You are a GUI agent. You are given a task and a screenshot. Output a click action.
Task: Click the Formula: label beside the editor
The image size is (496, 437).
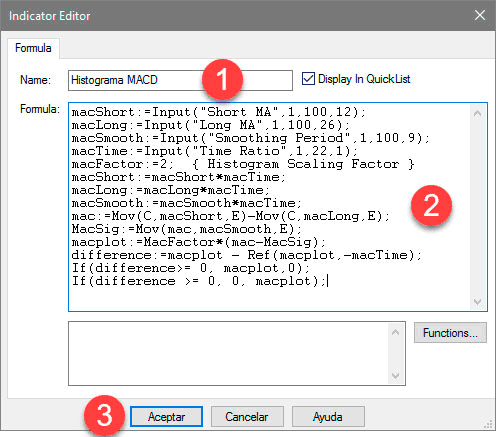click(40, 109)
